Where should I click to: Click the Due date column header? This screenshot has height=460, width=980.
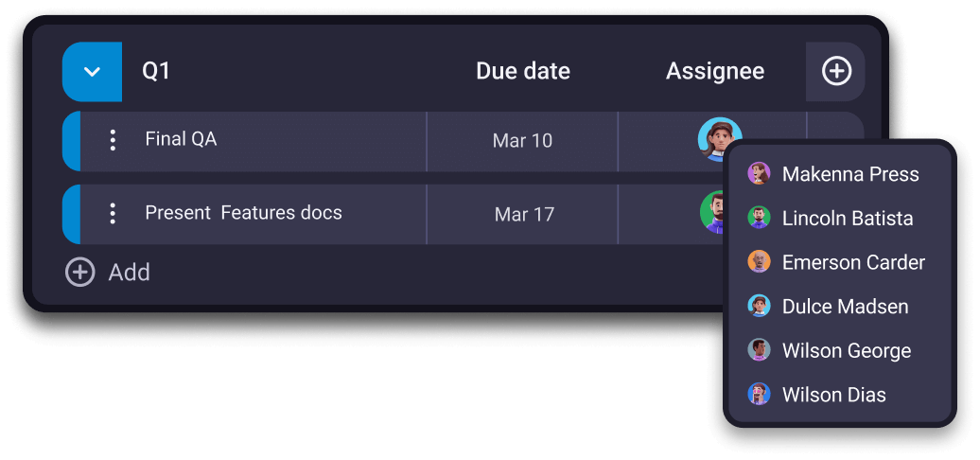pyautogui.click(x=522, y=71)
